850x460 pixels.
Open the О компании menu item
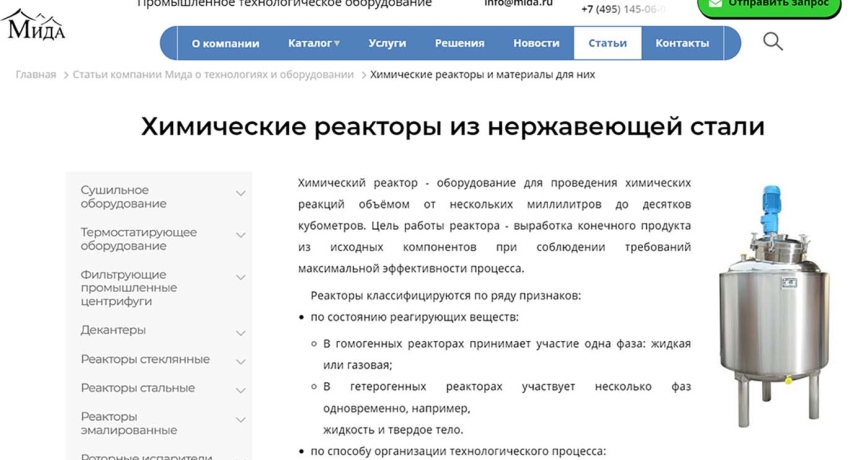coord(225,43)
